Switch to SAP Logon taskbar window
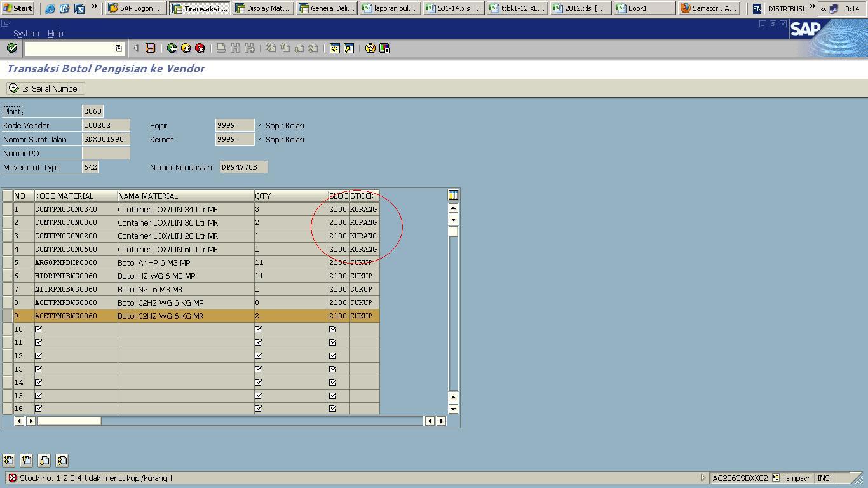 click(x=136, y=8)
